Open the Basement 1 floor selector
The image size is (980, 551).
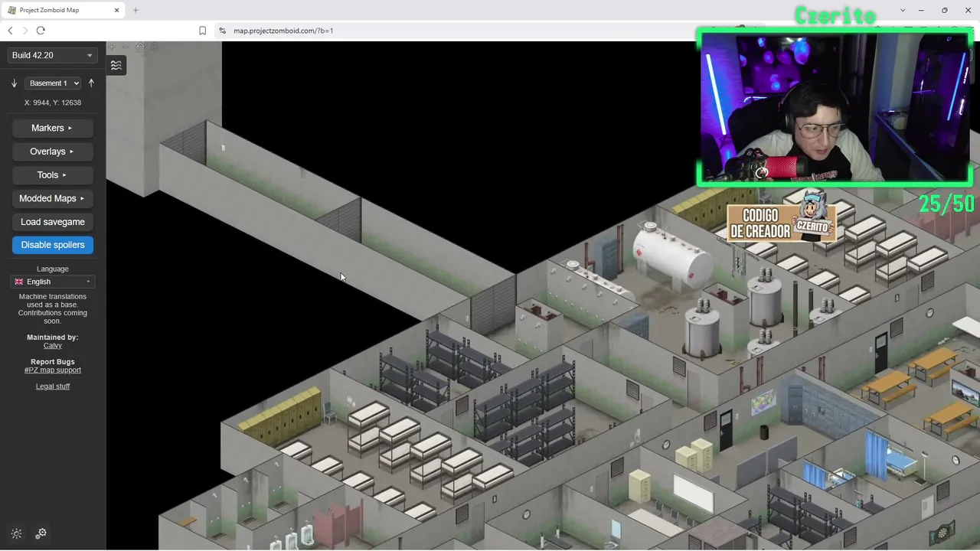tap(53, 83)
